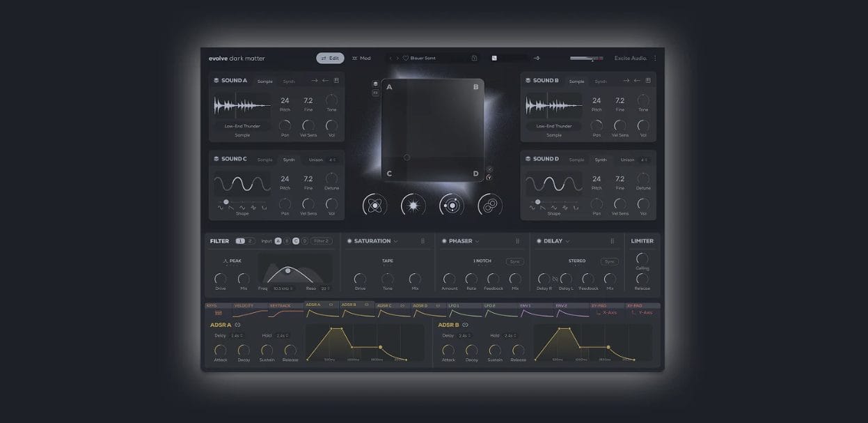Switch to the Mod view
868x423 pixels.
tap(361, 59)
